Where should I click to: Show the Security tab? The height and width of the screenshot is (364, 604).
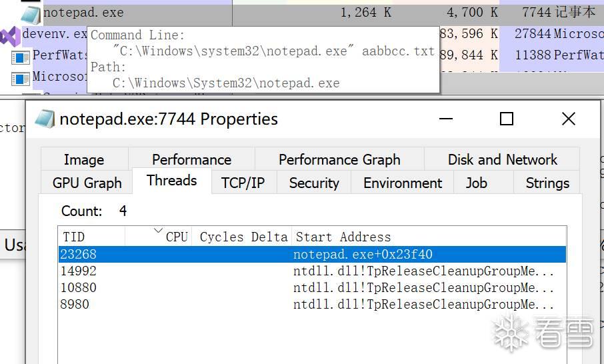coord(314,183)
